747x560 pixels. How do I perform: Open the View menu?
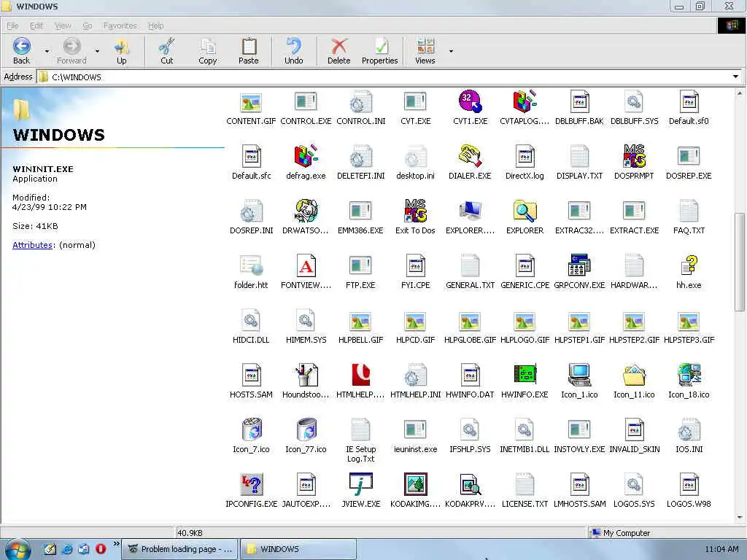click(63, 26)
